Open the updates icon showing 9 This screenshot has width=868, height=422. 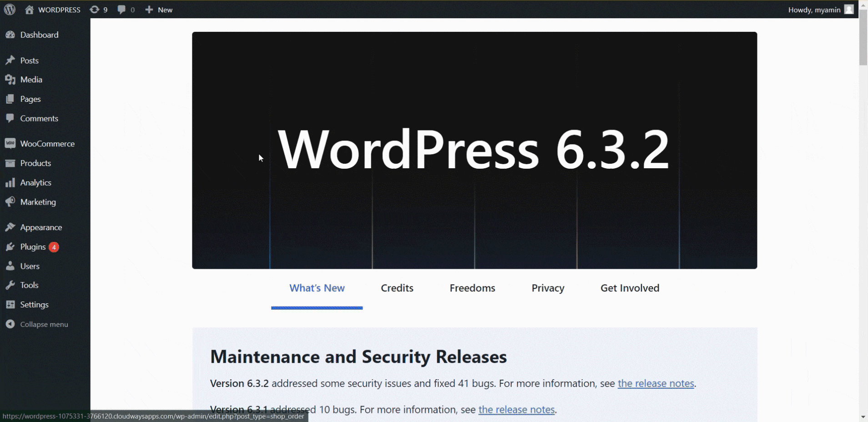pyautogui.click(x=94, y=10)
